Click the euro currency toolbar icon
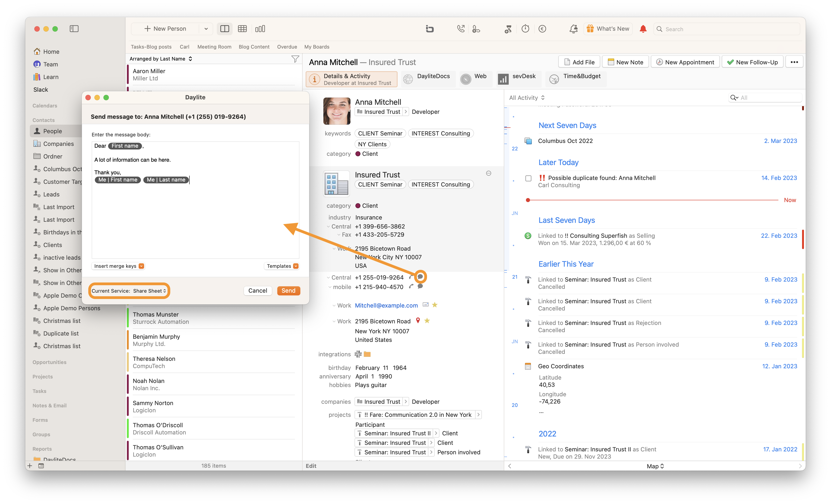This screenshot has width=831, height=504. (x=542, y=29)
